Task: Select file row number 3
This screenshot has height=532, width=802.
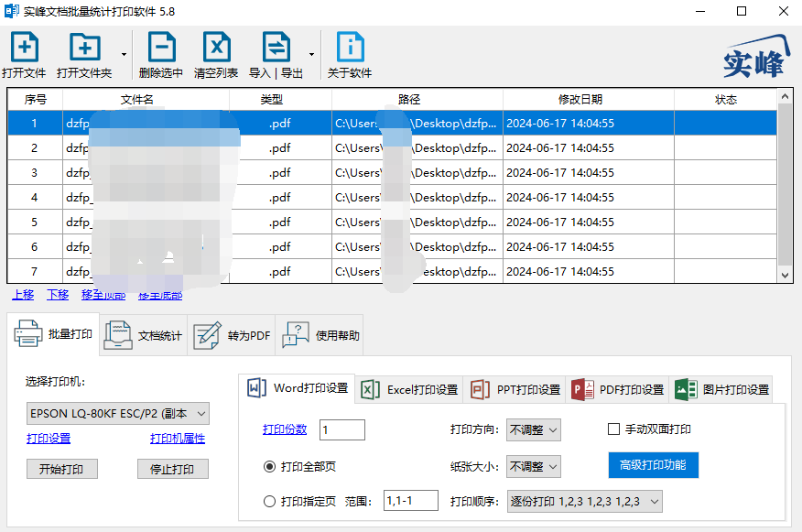Action: (x=392, y=172)
